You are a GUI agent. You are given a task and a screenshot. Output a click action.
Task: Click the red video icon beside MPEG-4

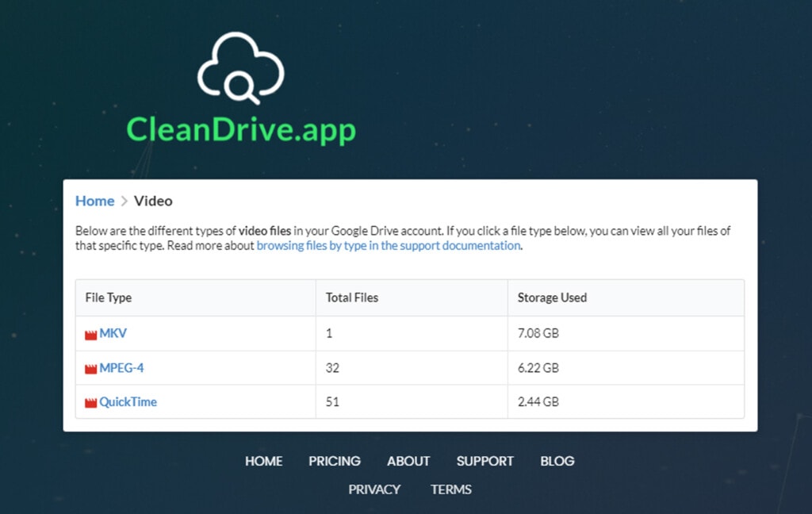pos(90,369)
